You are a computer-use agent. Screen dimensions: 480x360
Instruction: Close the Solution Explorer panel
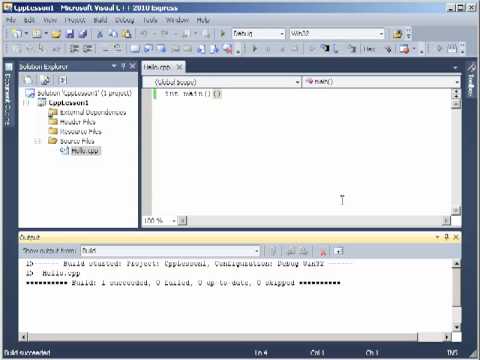coord(132,66)
